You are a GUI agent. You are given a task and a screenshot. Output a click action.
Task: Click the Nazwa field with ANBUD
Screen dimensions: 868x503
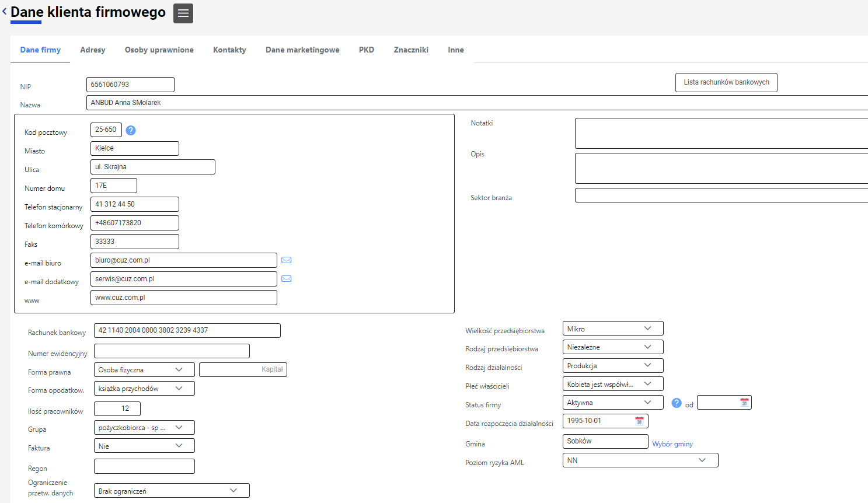(x=477, y=103)
